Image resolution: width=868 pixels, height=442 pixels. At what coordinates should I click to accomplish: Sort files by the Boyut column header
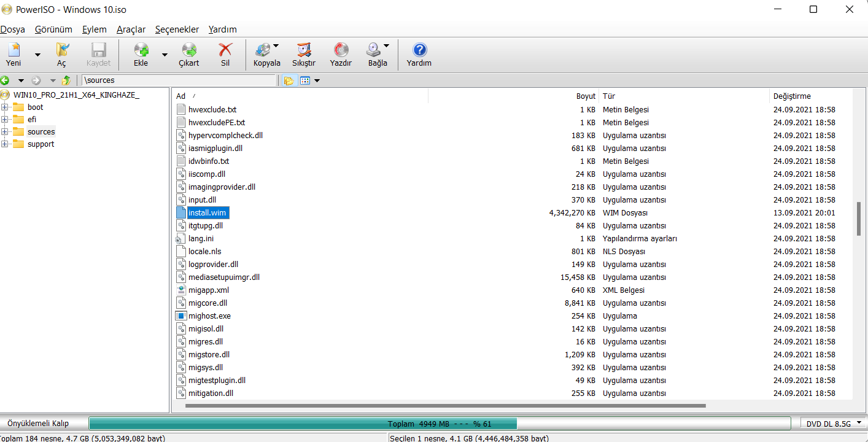[513, 96]
